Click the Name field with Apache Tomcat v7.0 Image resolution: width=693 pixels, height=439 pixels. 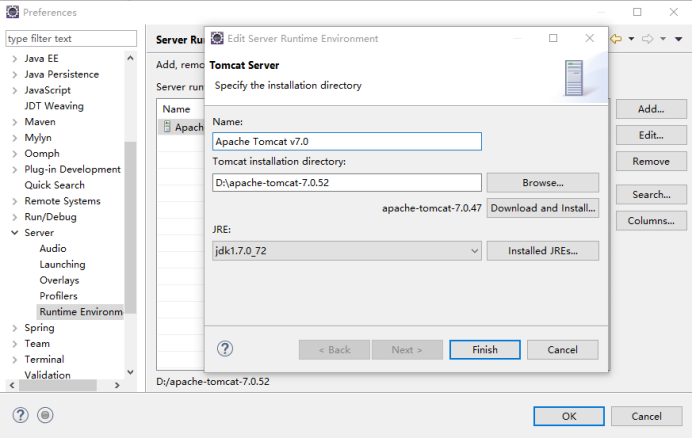click(347, 141)
